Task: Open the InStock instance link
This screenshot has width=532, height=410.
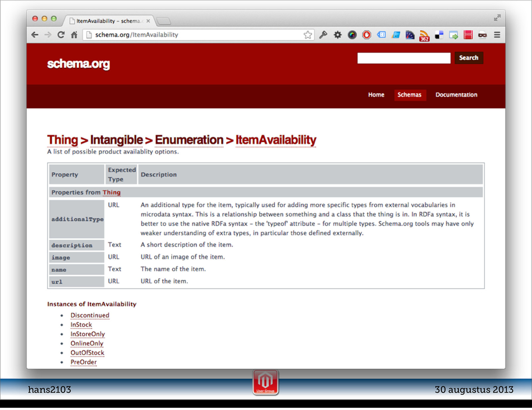Action: pos(81,324)
